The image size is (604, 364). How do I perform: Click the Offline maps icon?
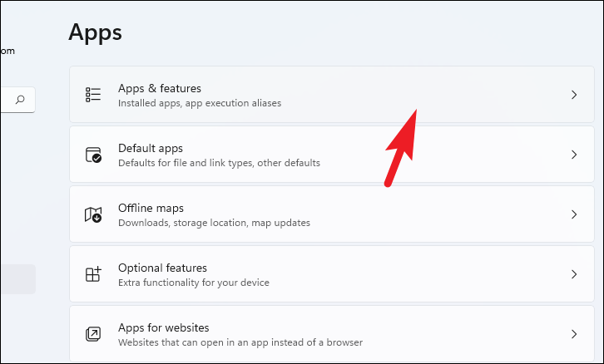[93, 214]
